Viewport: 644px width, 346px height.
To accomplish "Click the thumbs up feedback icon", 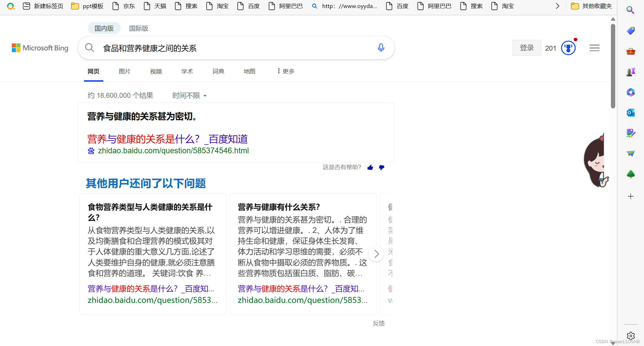I will [370, 167].
